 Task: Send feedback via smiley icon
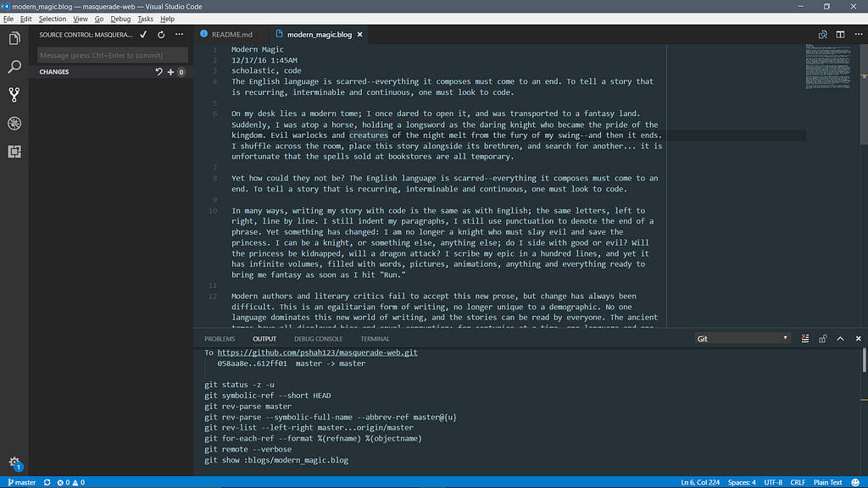855,482
